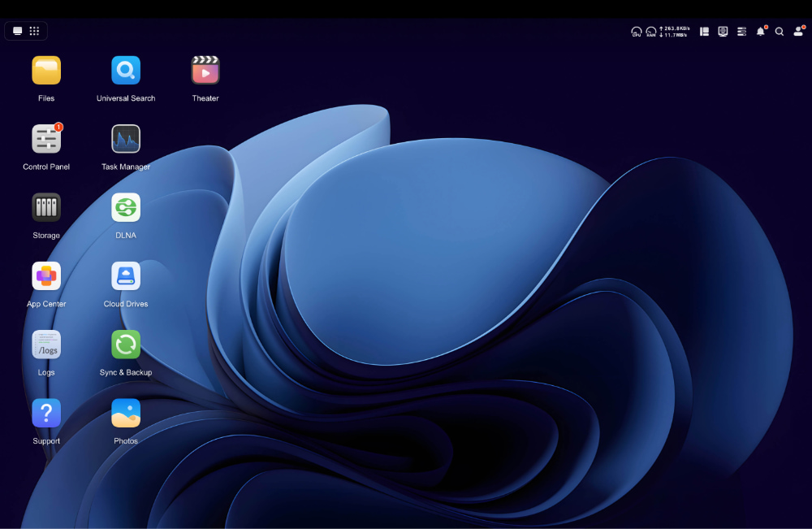This screenshot has height=529, width=812.
Task: Open the widgets panel layout icon
Action: click(x=704, y=32)
